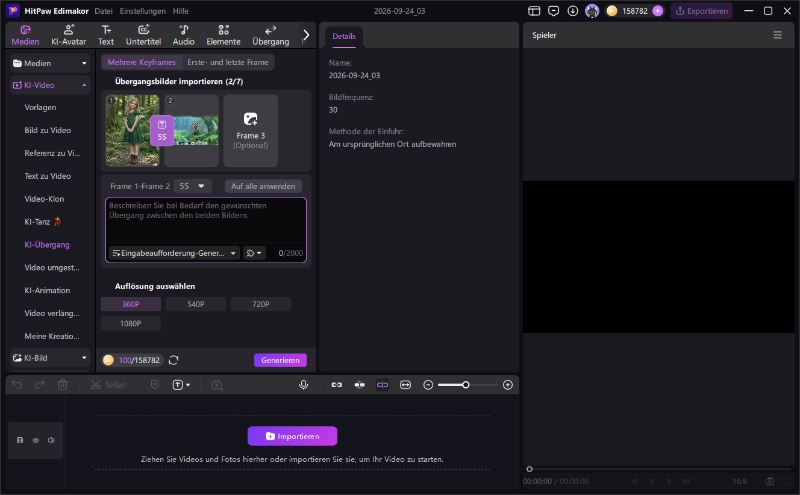Open the feedback message icon

553,11
